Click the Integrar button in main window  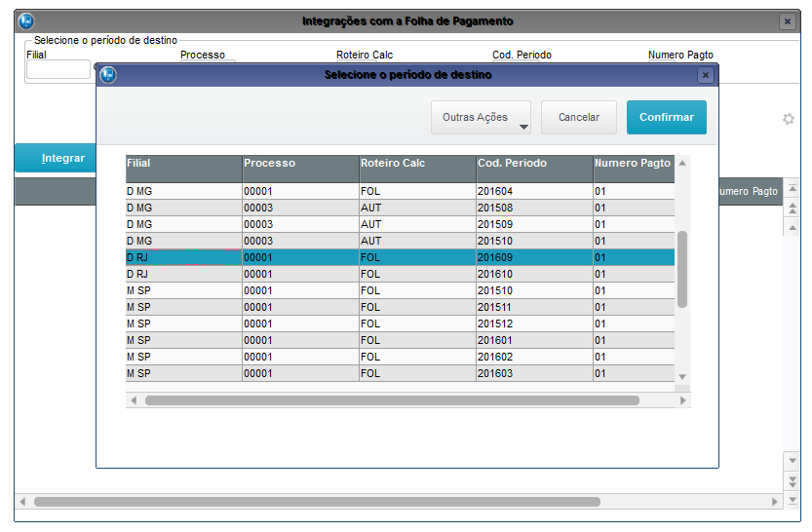(x=56, y=158)
